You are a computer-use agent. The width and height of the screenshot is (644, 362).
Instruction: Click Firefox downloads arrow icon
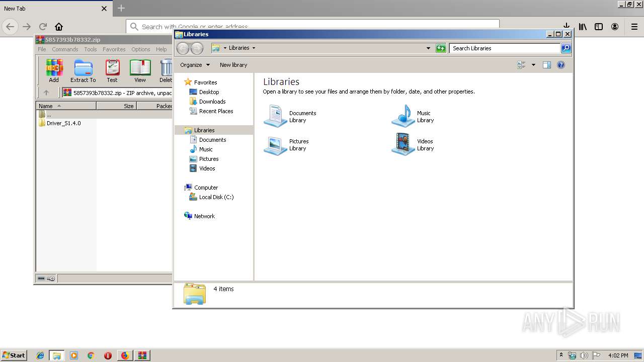tap(567, 25)
